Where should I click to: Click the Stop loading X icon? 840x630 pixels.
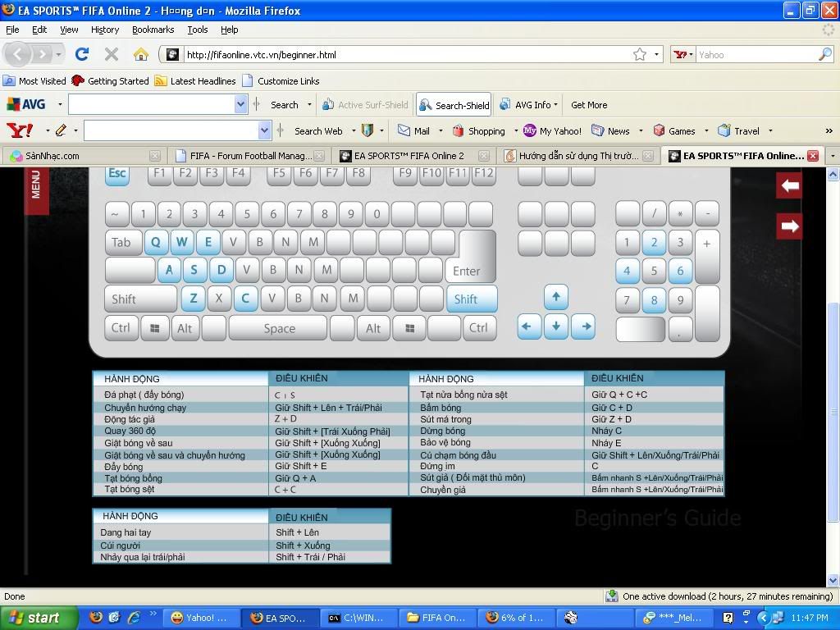pos(112,54)
